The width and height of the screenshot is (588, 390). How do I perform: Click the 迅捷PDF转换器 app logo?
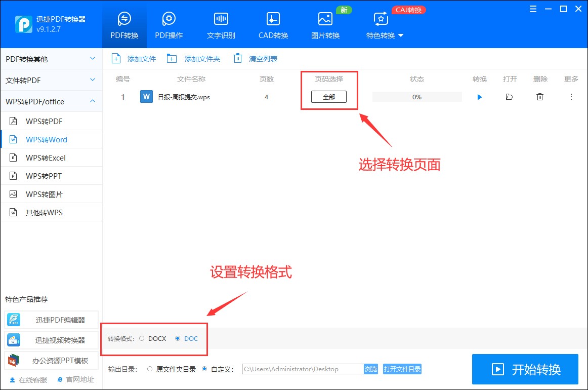click(23, 24)
